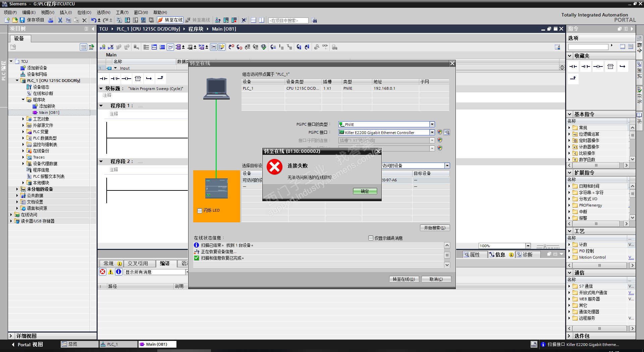
Task: Toggle warning messages filter in compile tab
Action: [x=111, y=272]
